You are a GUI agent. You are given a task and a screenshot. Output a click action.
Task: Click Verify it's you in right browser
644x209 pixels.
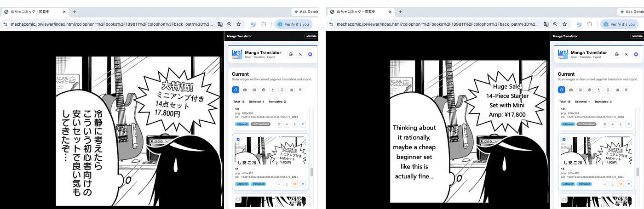(x=620, y=24)
